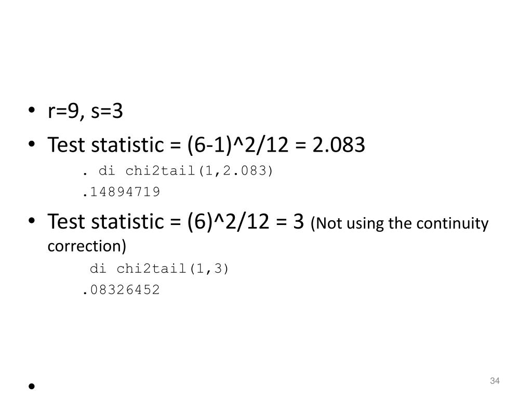This screenshot has width=532, height=399.
Task: Click 'Test statistic' in the second bullet
Action: click(106, 221)
